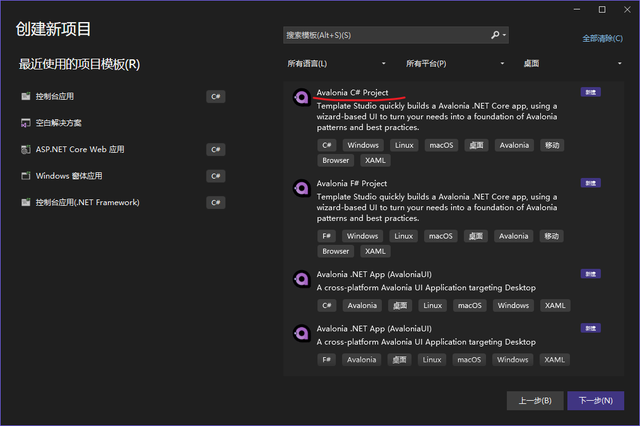The width and height of the screenshot is (640, 426).
Task: Click the C# tag beside 控制台应用(.NET Framework)
Action: pyautogui.click(x=216, y=203)
